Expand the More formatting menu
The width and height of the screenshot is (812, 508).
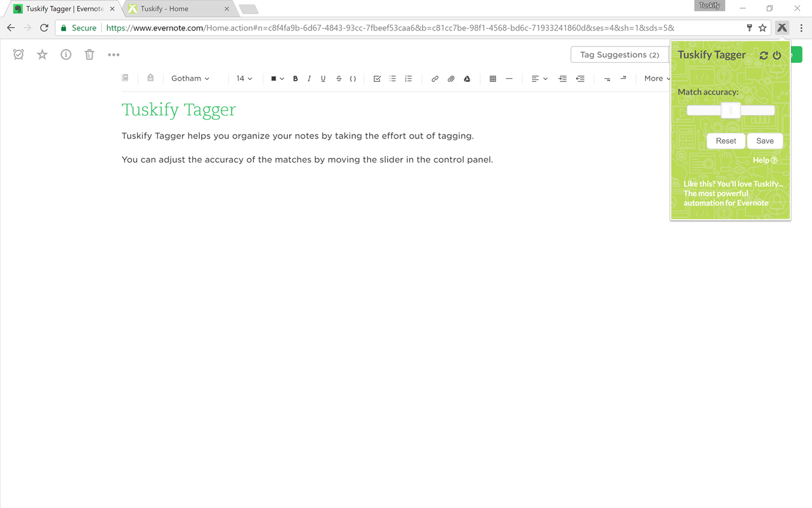[657, 79]
